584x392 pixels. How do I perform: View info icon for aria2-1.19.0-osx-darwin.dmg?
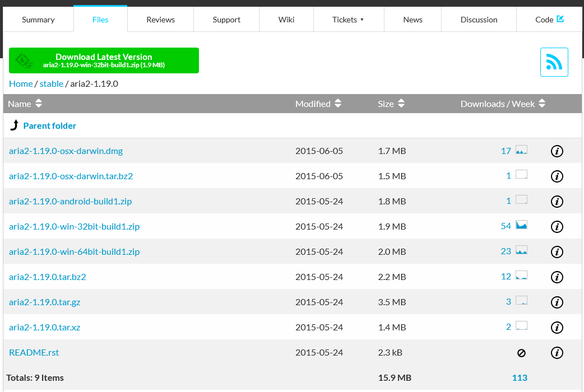click(557, 151)
